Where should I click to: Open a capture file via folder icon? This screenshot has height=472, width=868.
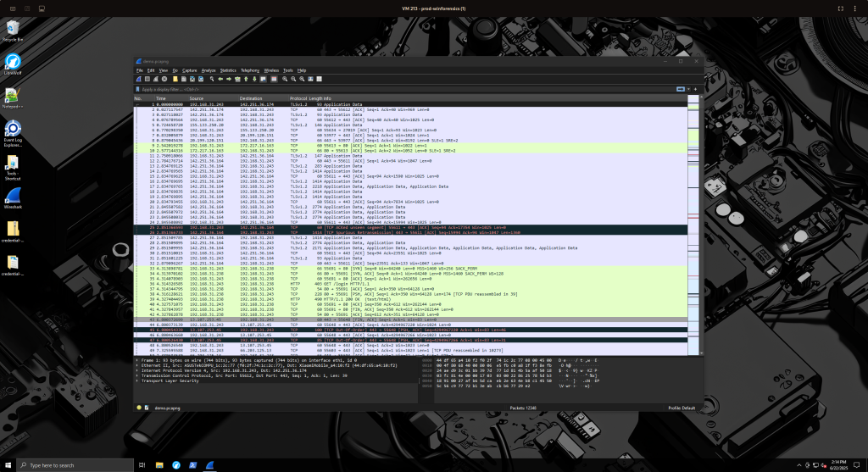tap(175, 79)
